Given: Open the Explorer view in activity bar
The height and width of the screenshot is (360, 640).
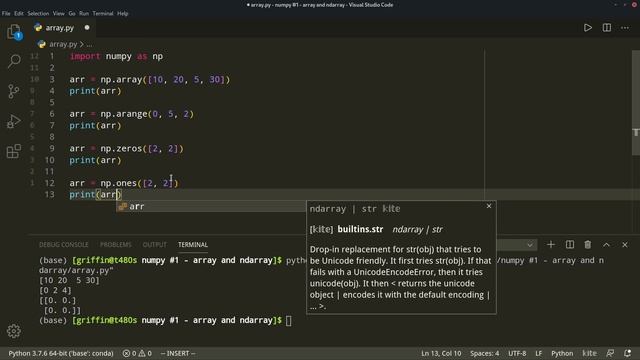Looking at the screenshot, I should pyautogui.click(x=14, y=31).
